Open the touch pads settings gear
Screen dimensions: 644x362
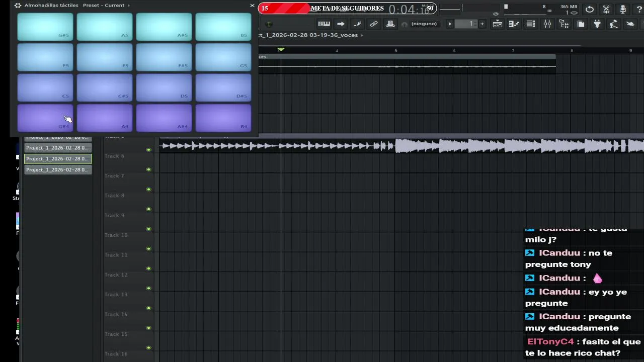tap(18, 6)
